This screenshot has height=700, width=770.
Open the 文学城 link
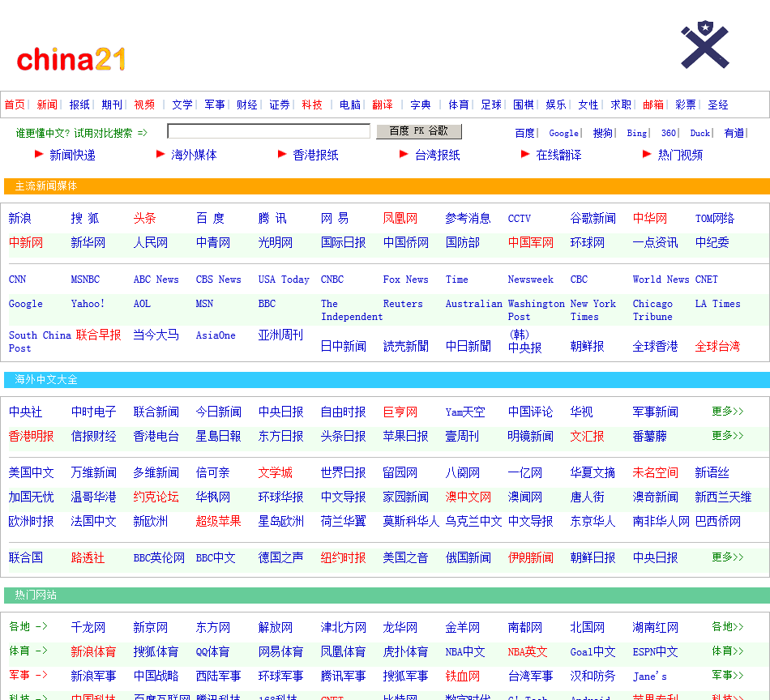276,472
